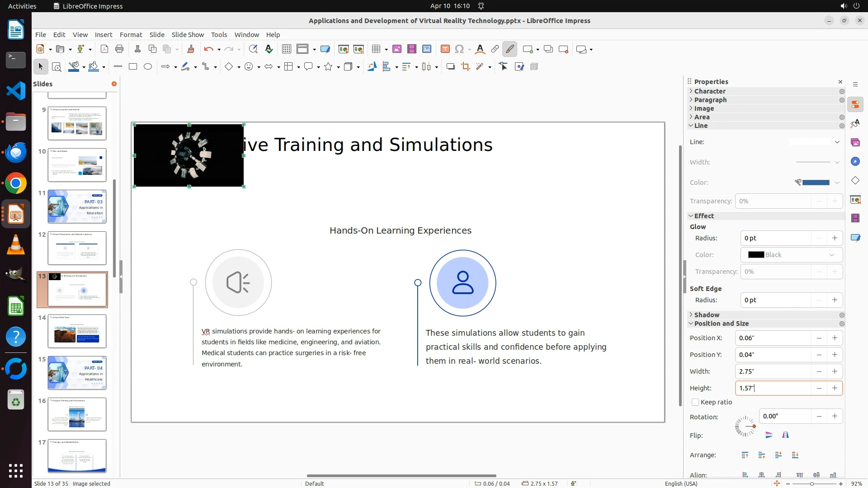
Task: Click the Insert Special Character omega icon
Action: pos(459,49)
